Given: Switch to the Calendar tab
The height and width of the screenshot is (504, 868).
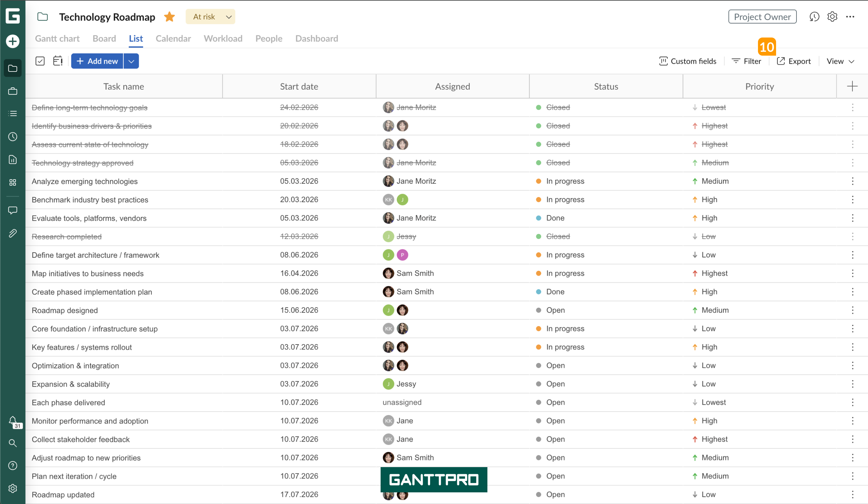Looking at the screenshot, I should 173,38.
